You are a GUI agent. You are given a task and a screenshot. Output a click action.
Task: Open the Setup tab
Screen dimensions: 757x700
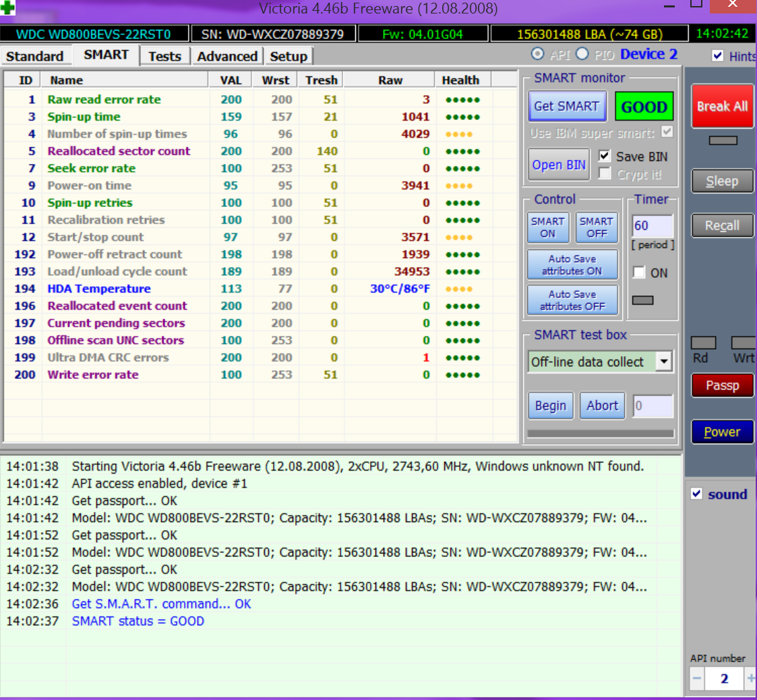click(289, 57)
